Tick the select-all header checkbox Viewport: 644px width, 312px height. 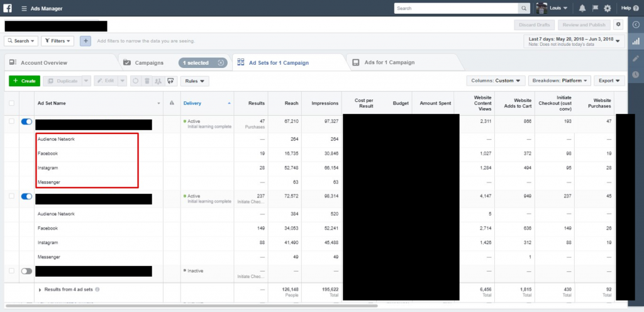click(11, 103)
